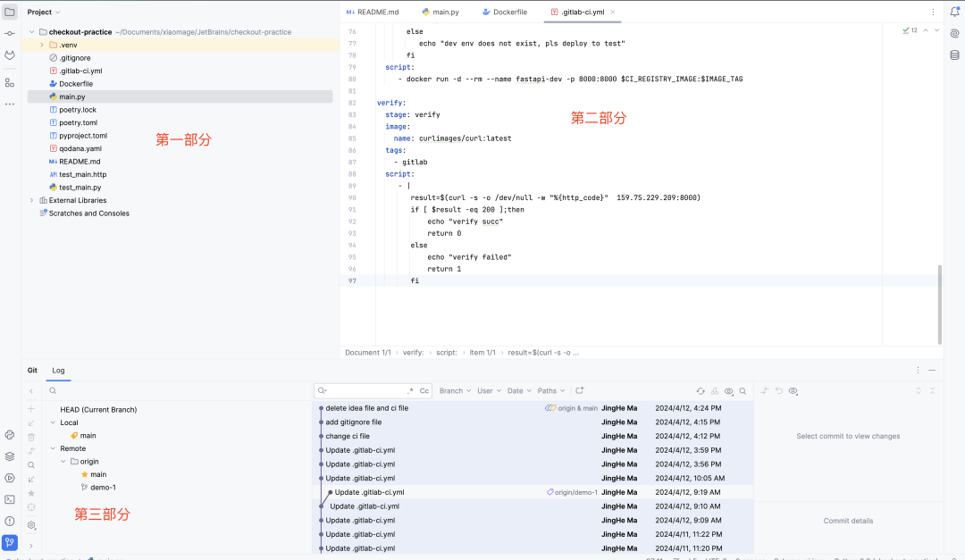Expand External Libraries node

(31, 201)
